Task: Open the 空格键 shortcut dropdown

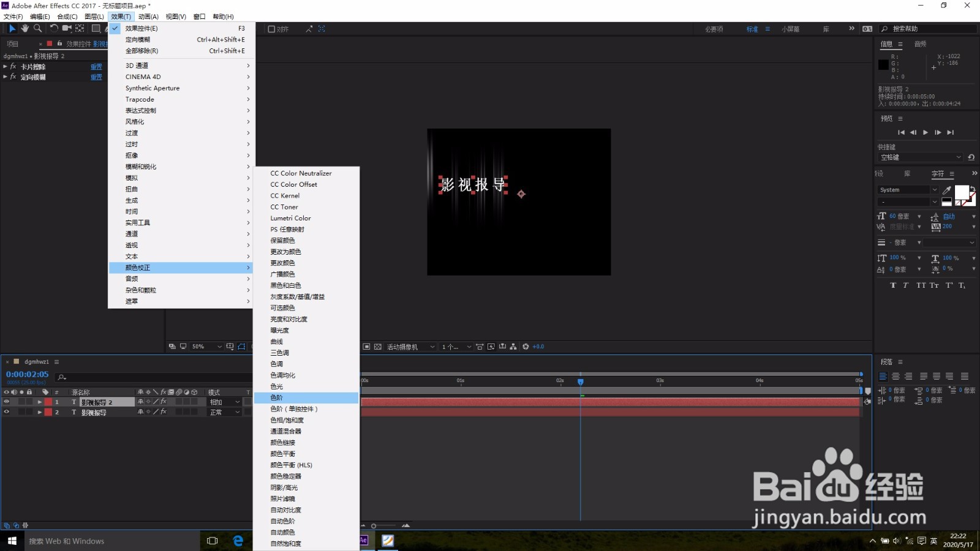Action: point(921,157)
